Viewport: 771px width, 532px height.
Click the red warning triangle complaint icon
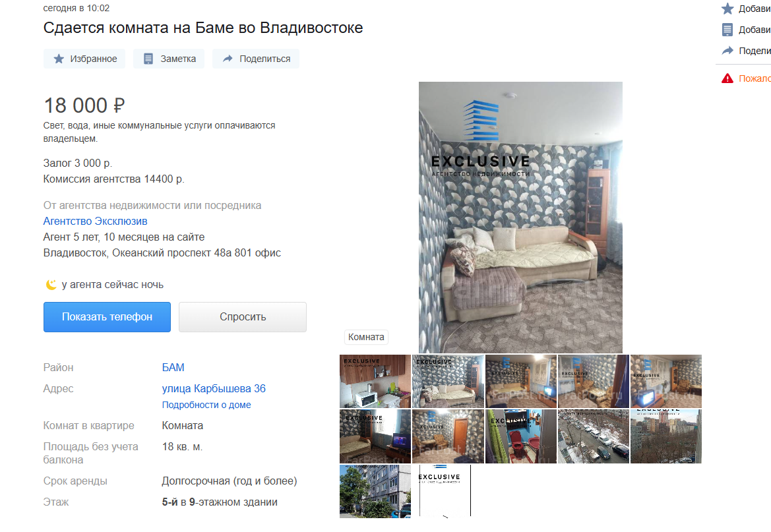point(727,78)
